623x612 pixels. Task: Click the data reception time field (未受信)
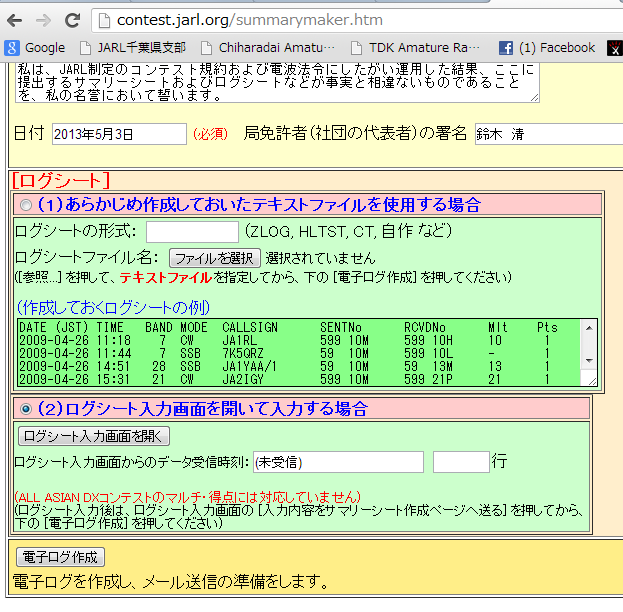coord(339,462)
